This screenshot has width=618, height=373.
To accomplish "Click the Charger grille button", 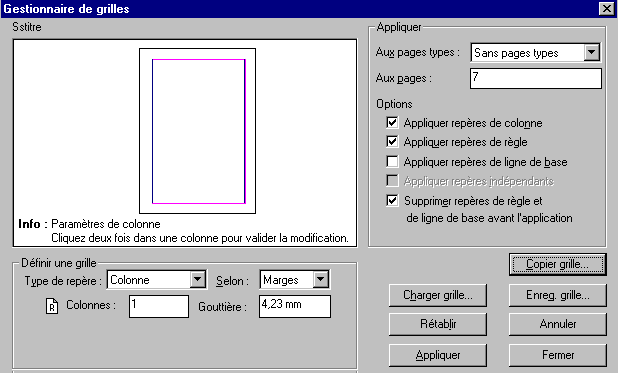I will coord(437,295).
